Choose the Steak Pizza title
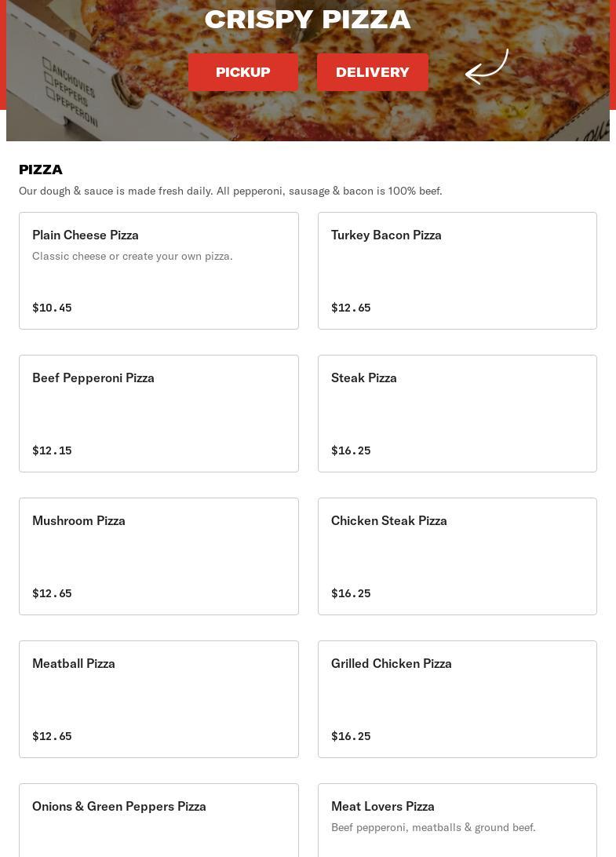Viewport: 616px width, 857px height. [364, 378]
